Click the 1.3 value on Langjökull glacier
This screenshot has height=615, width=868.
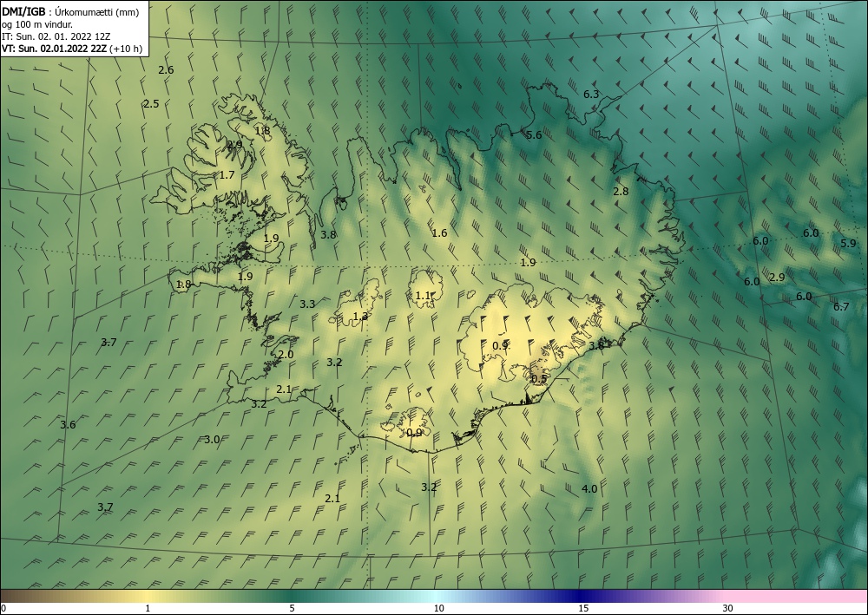[x=360, y=317]
